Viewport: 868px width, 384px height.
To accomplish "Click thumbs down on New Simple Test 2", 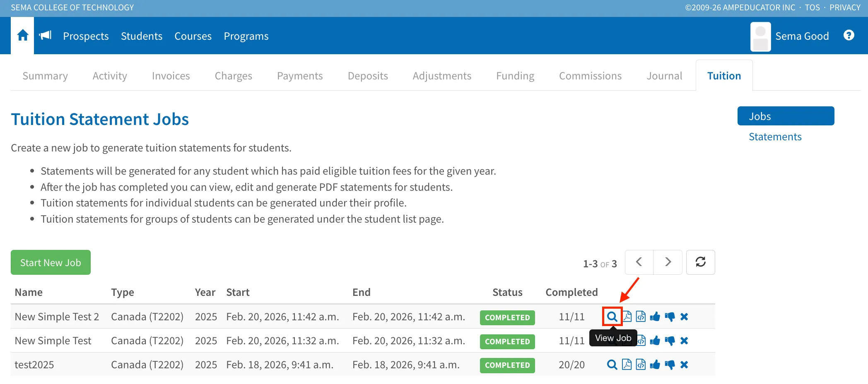I will pyautogui.click(x=670, y=317).
